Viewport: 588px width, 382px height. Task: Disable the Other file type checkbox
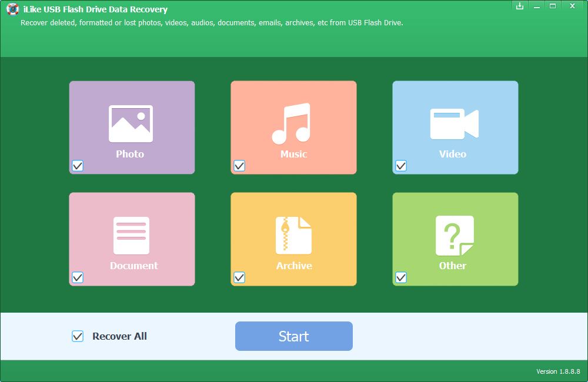[x=401, y=278]
